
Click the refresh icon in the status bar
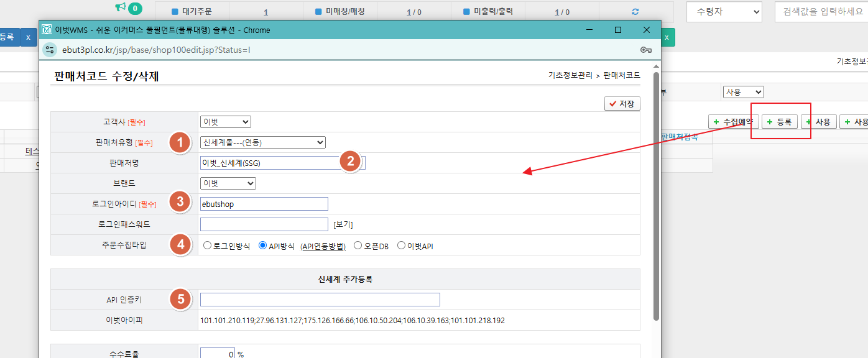coord(635,11)
